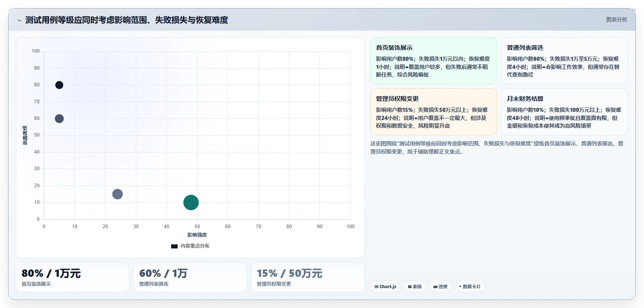Click the 普通列表筛选 caption under 60% / 1万

point(154,284)
